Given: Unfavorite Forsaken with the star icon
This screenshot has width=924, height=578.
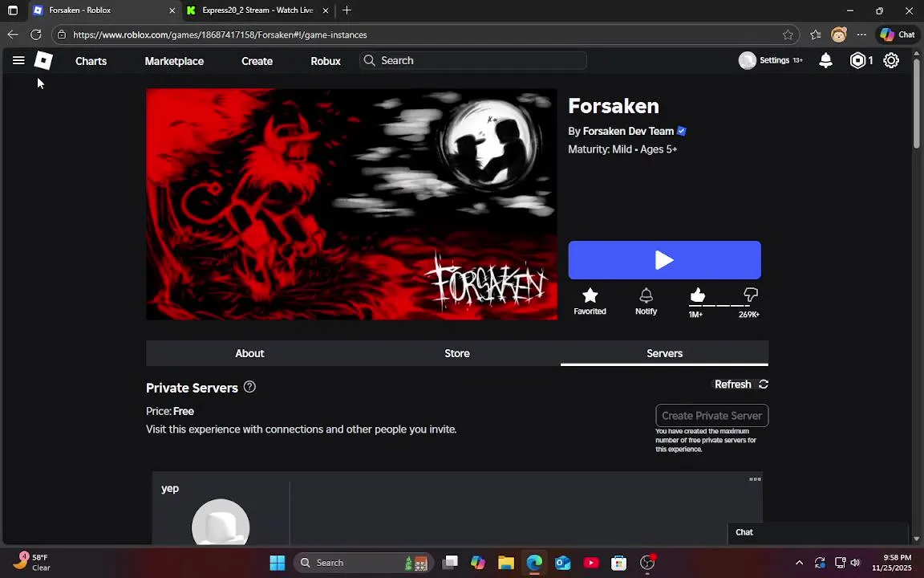Looking at the screenshot, I should (x=590, y=295).
